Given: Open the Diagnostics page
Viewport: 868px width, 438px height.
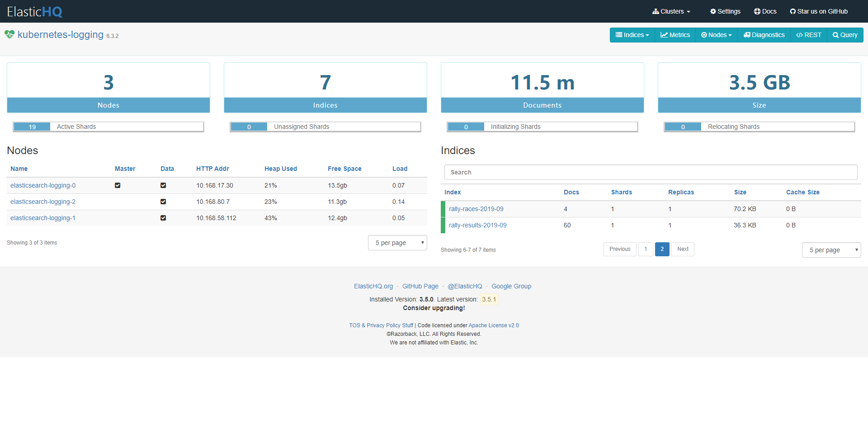Looking at the screenshot, I should click(x=764, y=35).
